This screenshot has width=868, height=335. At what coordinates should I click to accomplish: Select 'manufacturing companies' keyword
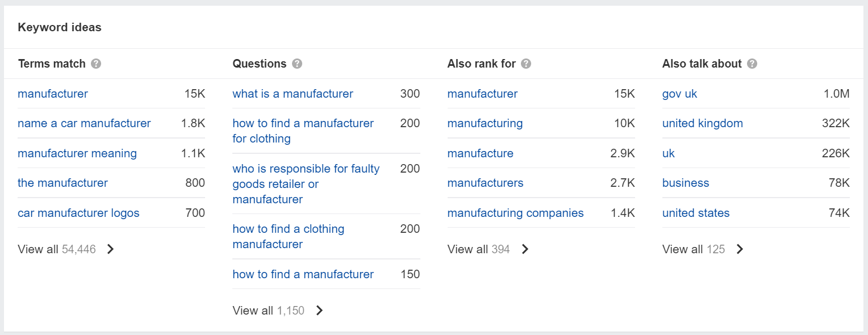pyautogui.click(x=515, y=213)
